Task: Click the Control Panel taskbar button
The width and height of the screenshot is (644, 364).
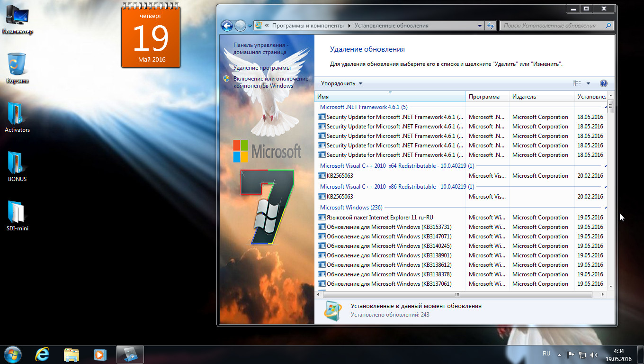Action: click(x=130, y=354)
